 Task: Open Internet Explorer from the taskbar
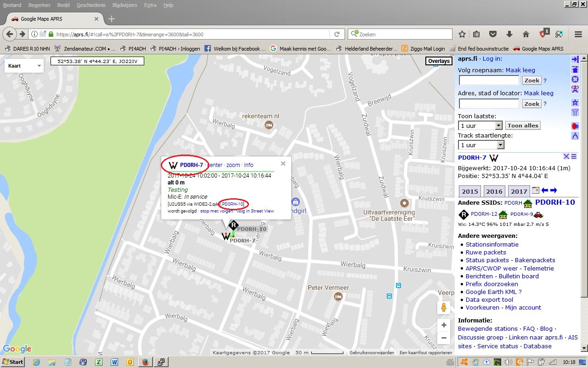tap(36, 362)
